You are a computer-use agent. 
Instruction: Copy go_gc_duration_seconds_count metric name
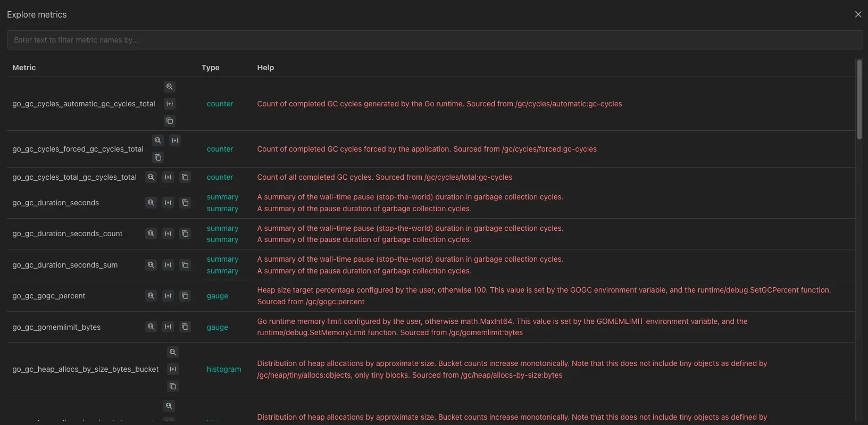185,234
